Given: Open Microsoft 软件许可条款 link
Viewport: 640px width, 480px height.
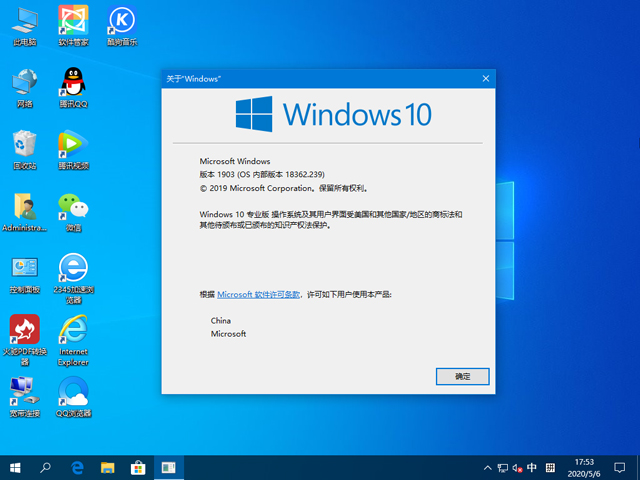Looking at the screenshot, I should click(259, 294).
